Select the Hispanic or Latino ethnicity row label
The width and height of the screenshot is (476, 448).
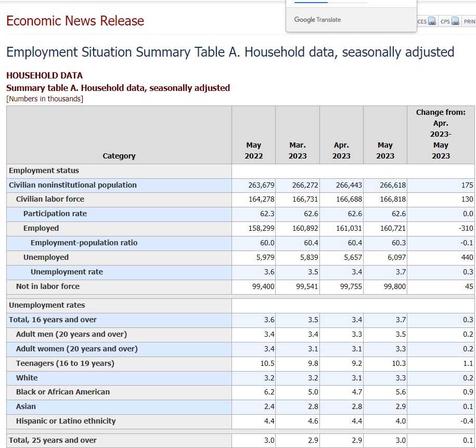(66, 421)
